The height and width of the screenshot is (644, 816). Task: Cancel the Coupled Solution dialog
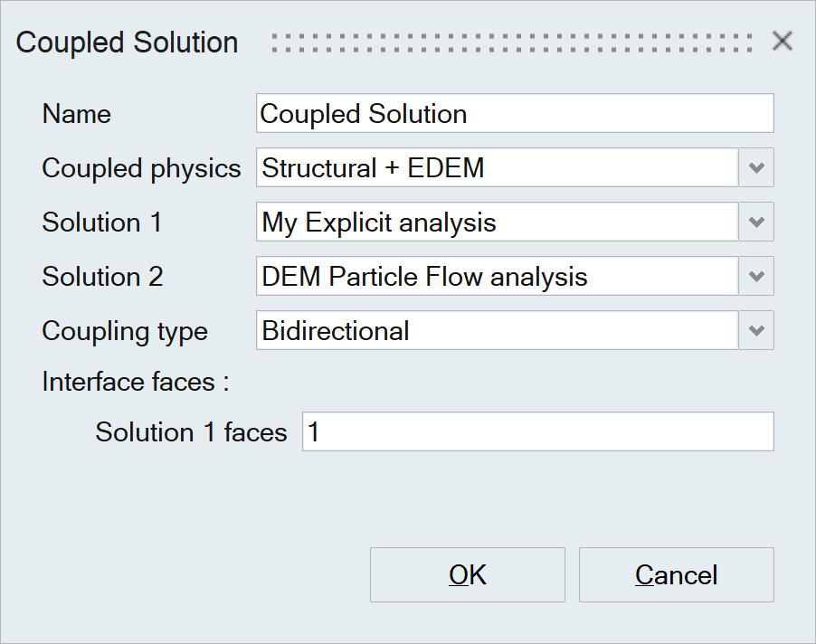click(676, 575)
